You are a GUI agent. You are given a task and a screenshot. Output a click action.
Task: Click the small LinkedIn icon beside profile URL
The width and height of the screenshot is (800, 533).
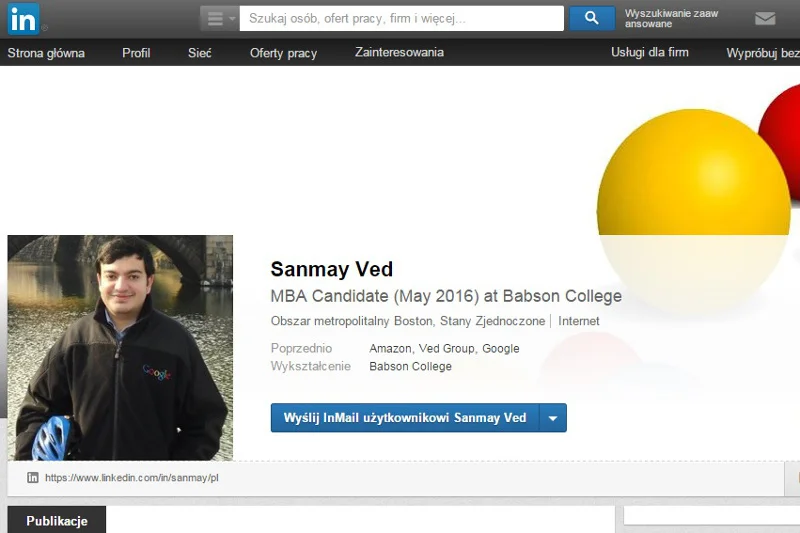(33, 477)
